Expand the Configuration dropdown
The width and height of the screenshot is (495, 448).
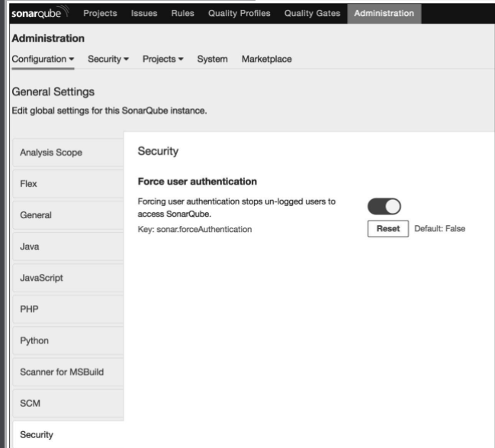[x=43, y=59]
